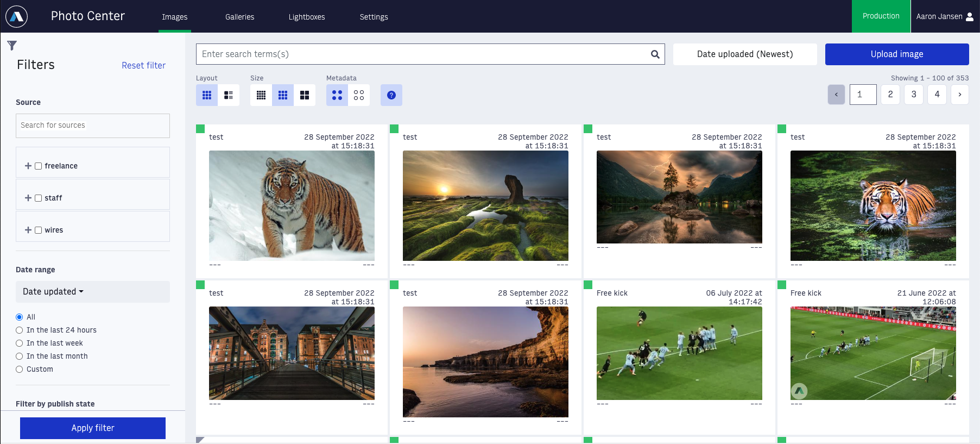Click green status marker on snow tiger card
The image size is (980, 444).
click(x=200, y=129)
